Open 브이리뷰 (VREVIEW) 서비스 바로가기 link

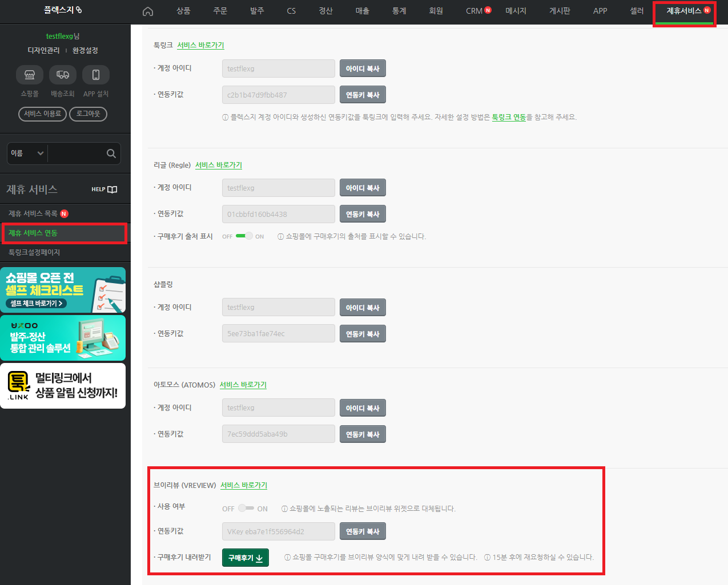click(244, 485)
